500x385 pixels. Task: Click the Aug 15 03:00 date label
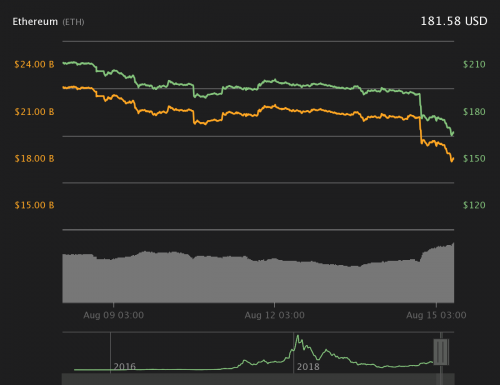click(436, 315)
